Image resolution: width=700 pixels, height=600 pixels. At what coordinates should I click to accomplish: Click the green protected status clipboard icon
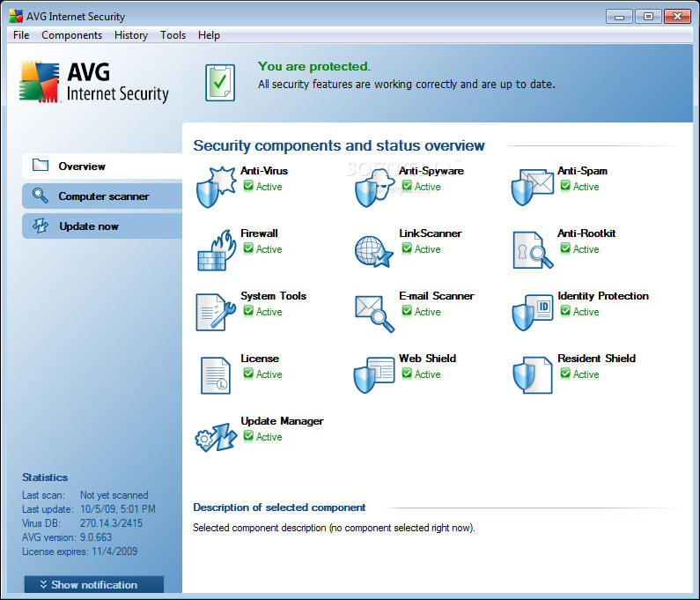(220, 82)
